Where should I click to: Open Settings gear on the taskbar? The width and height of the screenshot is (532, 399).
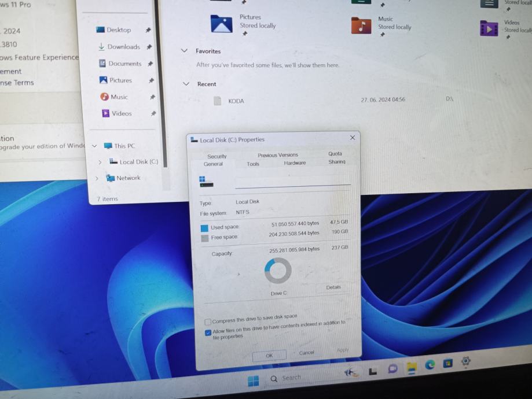pyautogui.click(x=465, y=361)
